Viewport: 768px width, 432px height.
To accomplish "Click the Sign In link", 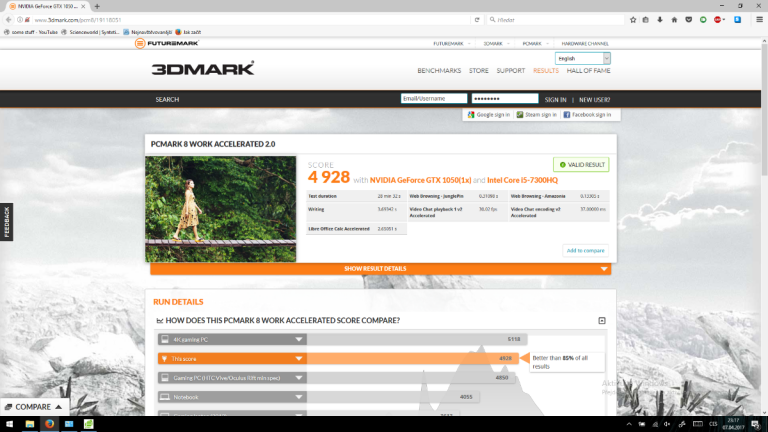I will coord(556,99).
